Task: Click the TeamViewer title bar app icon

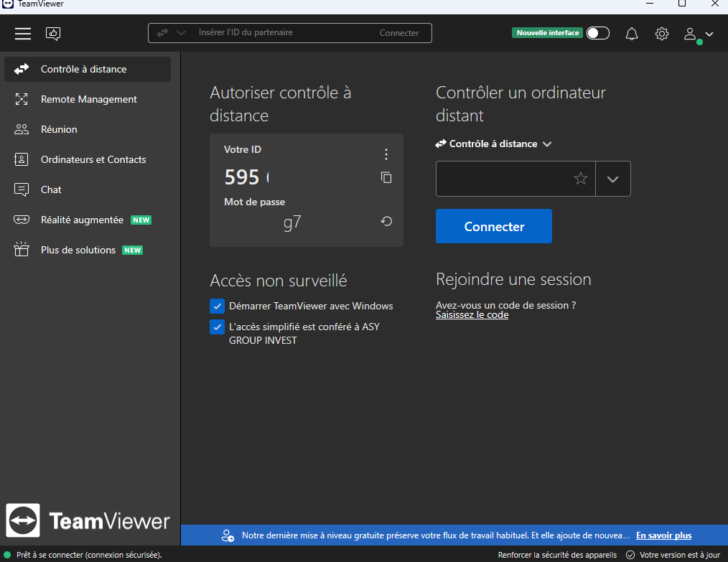Action: click(8, 4)
